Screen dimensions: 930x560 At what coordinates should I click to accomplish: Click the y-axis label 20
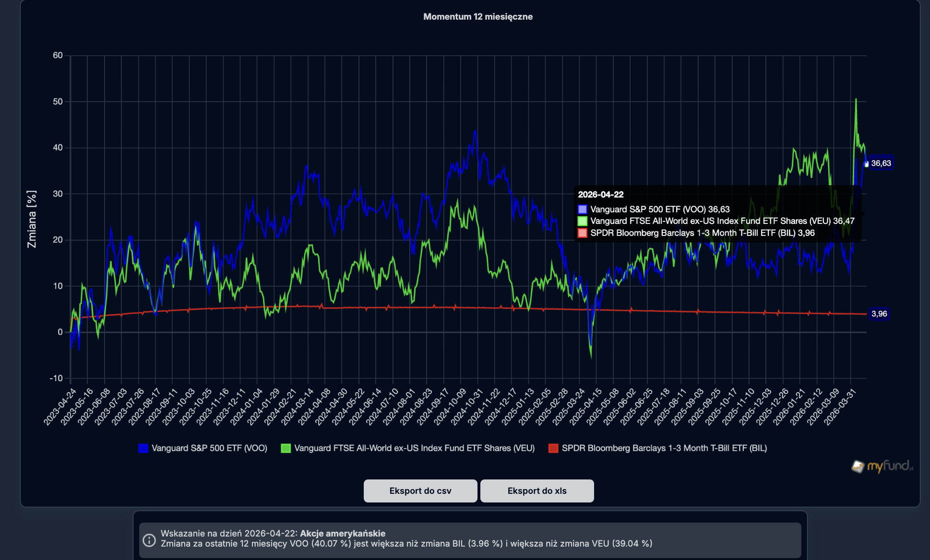(58, 240)
